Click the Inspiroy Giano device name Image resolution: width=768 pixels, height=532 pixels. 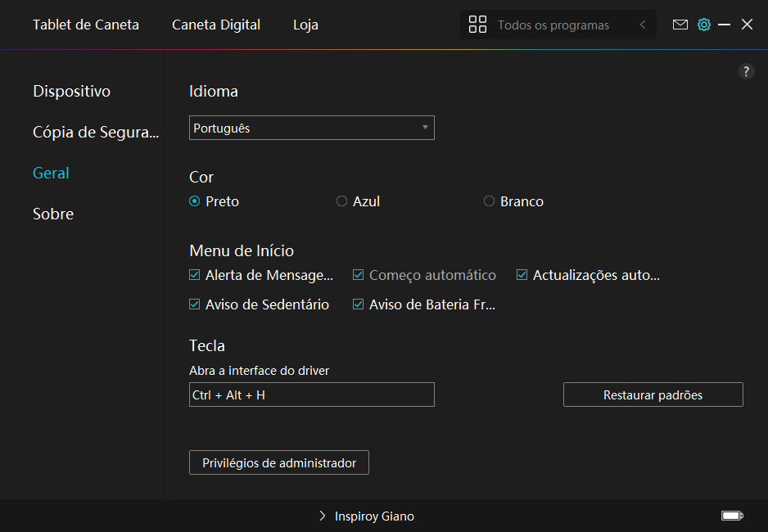(x=374, y=516)
